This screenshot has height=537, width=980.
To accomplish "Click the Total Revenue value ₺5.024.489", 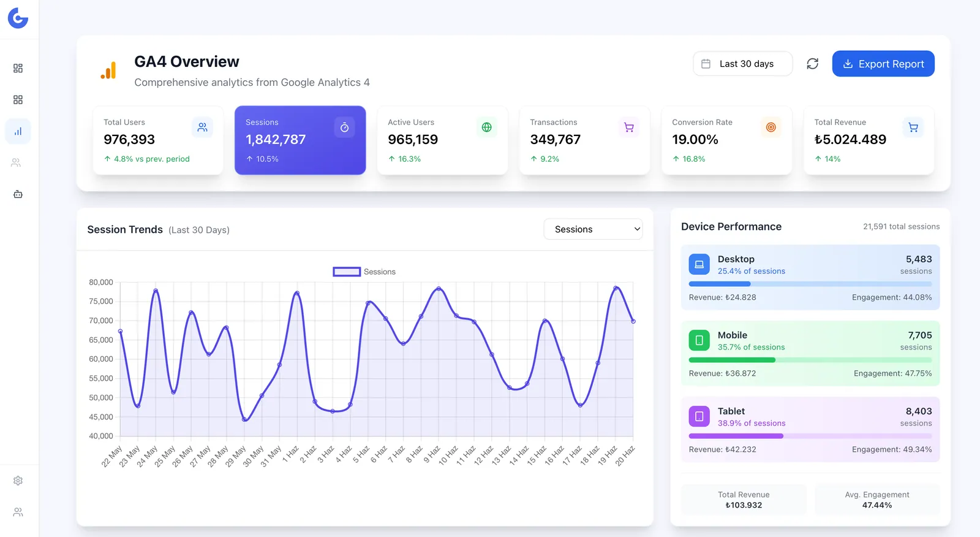I will click(850, 140).
